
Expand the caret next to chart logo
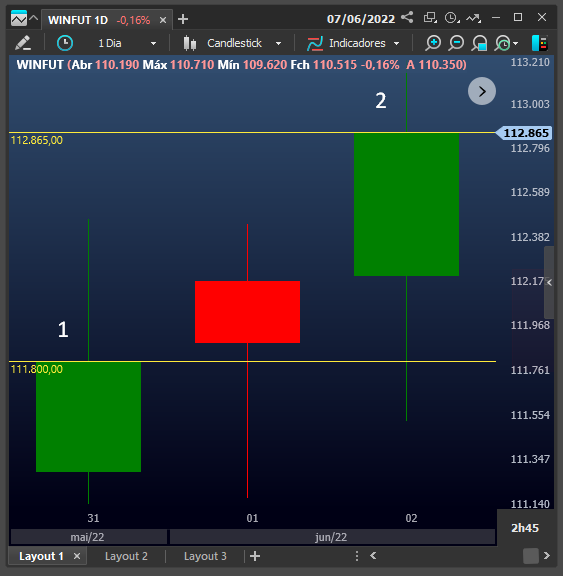33,18
